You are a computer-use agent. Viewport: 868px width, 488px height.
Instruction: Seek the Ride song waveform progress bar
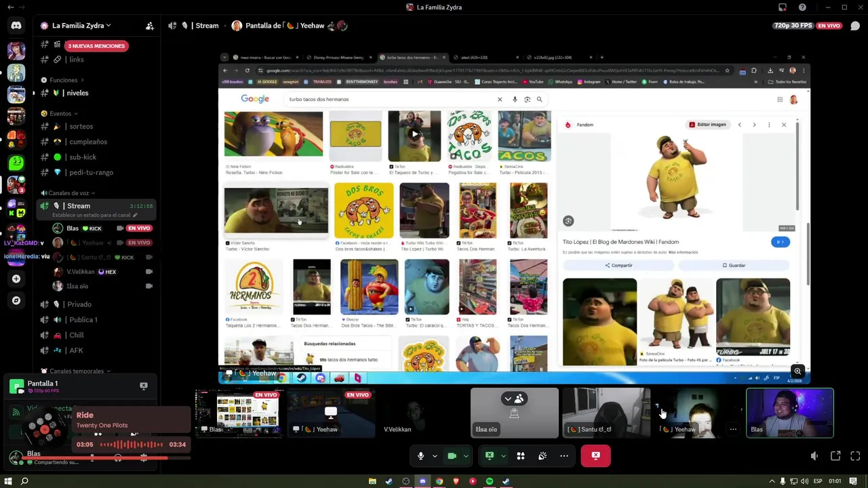tap(131, 445)
